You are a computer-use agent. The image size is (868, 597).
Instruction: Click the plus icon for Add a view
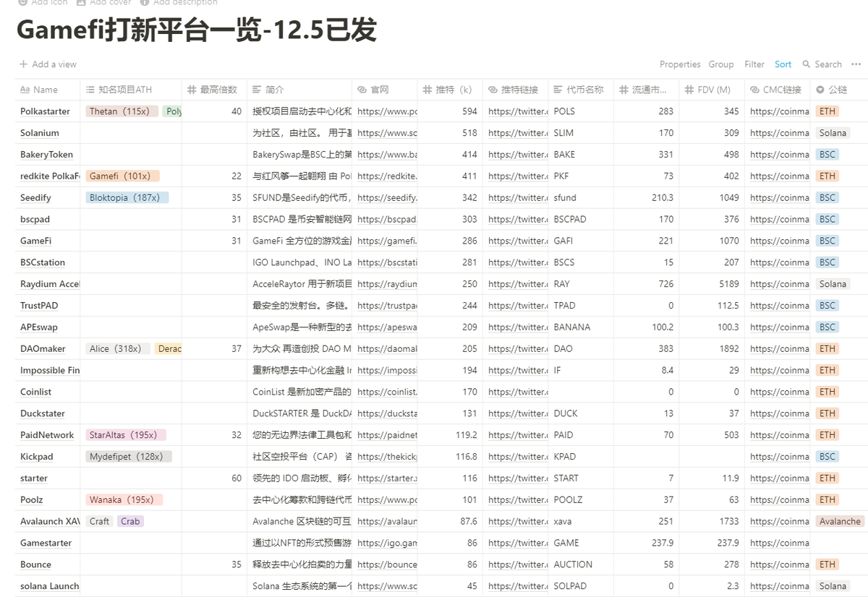[24, 64]
